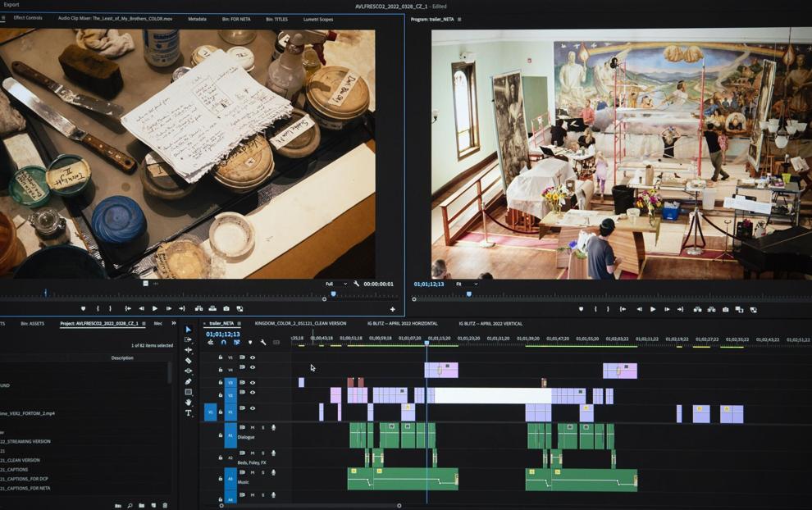Toggle lock on Beds, Foley, FX track
The width and height of the screenshot is (812, 510).
220,458
